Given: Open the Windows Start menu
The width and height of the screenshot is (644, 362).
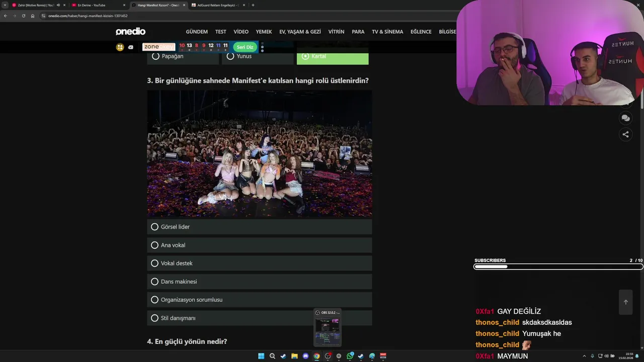Looking at the screenshot, I should pyautogui.click(x=261, y=356).
